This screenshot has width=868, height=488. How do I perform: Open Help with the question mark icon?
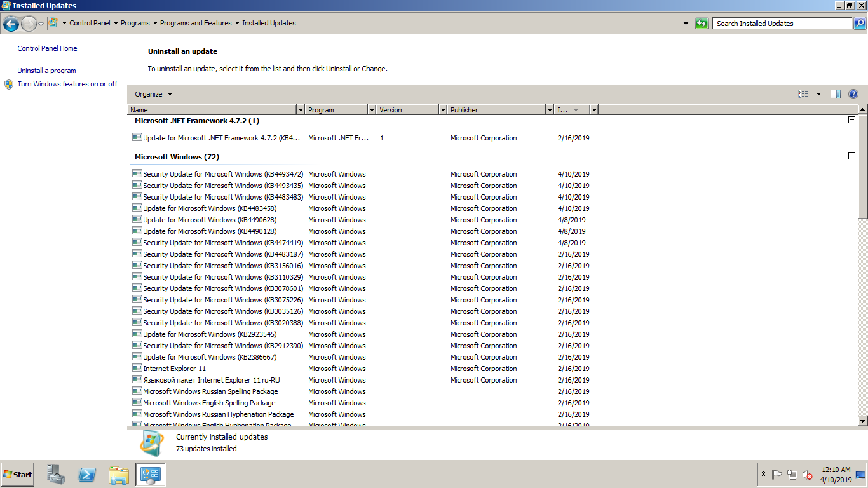coord(853,94)
